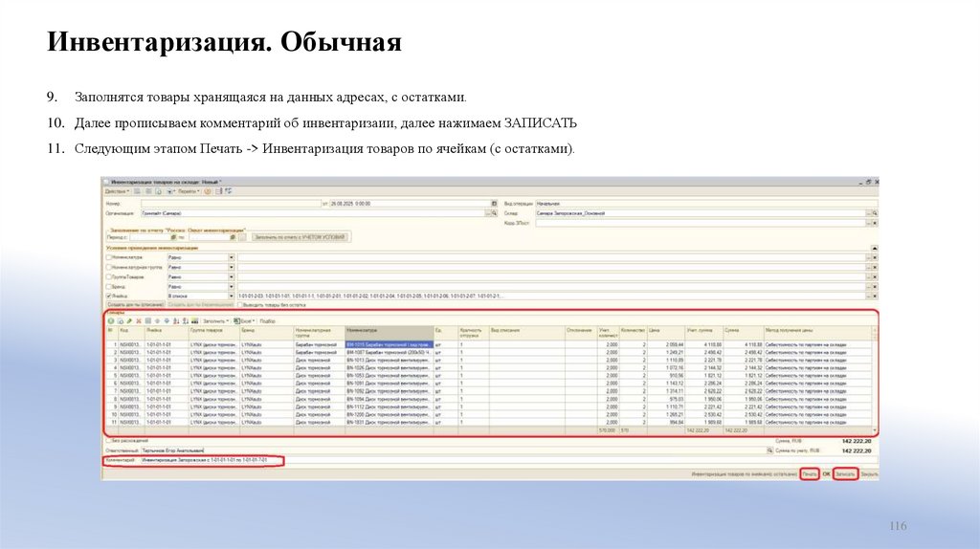Clear the Номенклатура condition value with its X button
The width and height of the screenshot is (980, 549).
point(875,257)
